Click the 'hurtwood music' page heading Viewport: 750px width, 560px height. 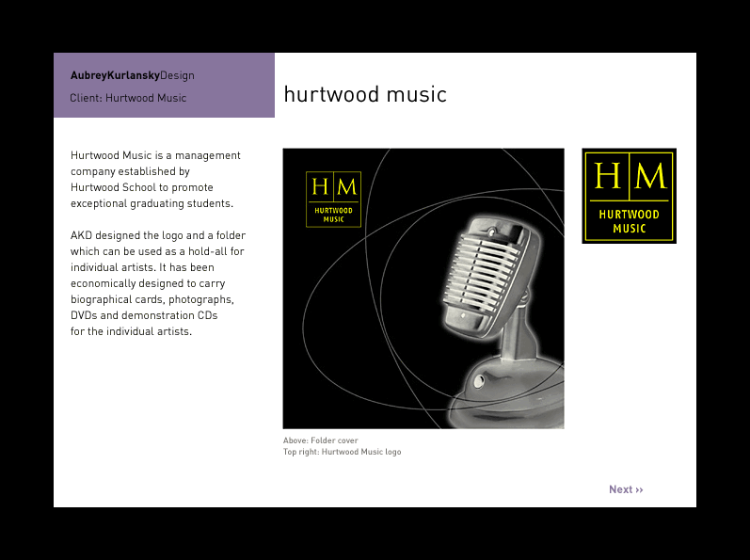365,94
